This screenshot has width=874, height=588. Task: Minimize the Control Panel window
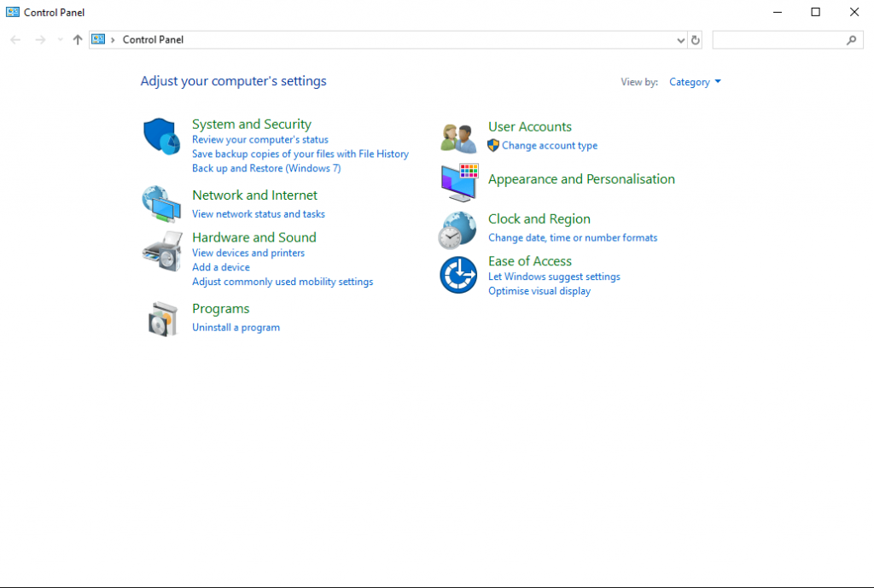pyautogui.click(x=778, y=12)
